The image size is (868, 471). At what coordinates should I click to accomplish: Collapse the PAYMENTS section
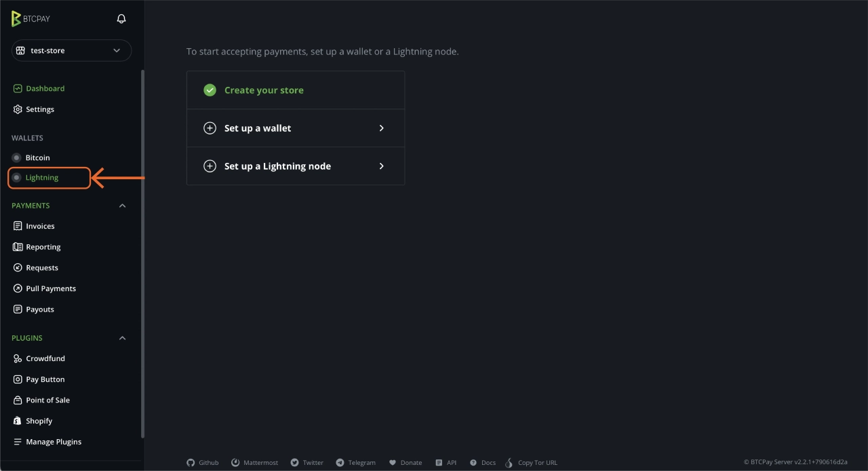click(x=122, y=205)
